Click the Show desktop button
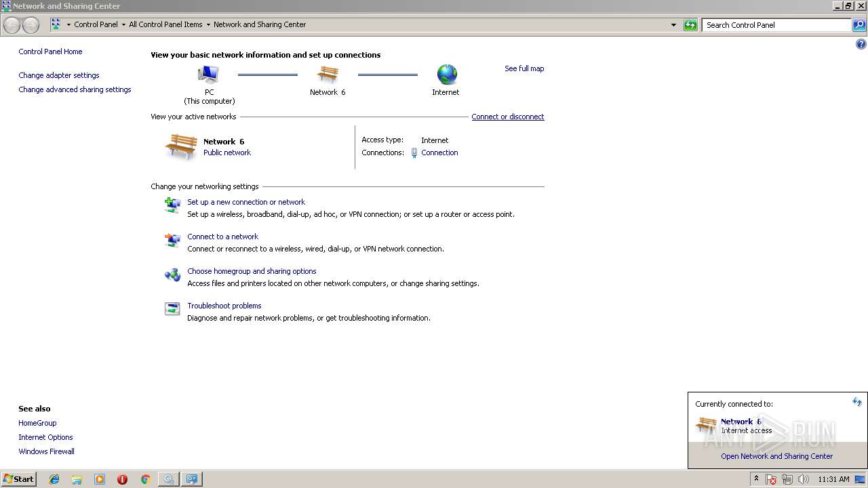868x488 pixels. (x=861, y=479)
